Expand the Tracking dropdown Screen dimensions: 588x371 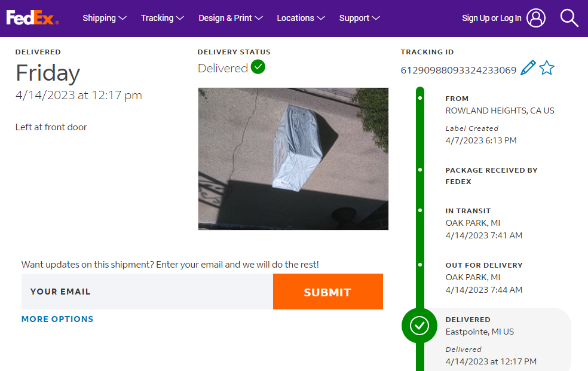pos(162,18)
